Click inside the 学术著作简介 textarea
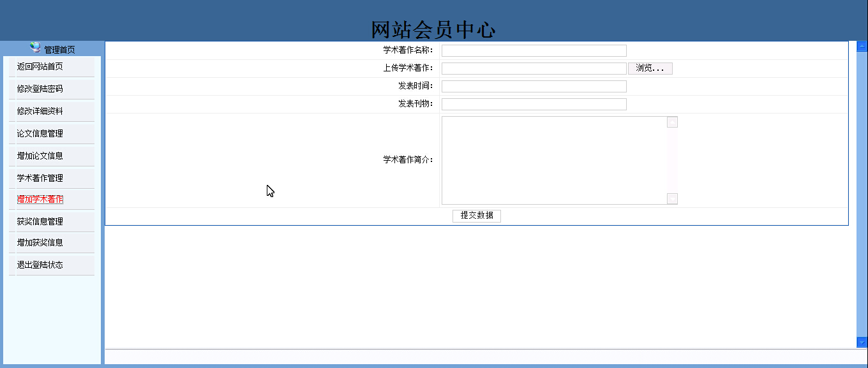This screenshot has width=868, height=368. pos(554,160)
